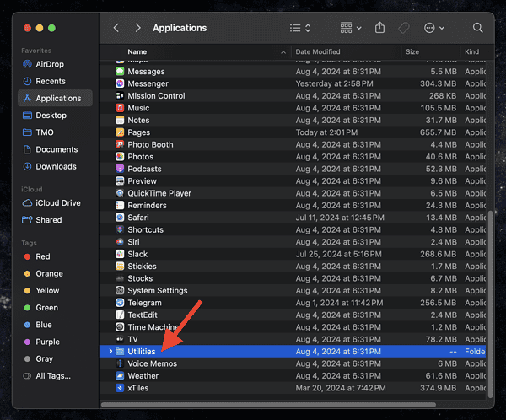Viewport: 506px width, 420px height.
Task: Select the Safari app icon
Action: (120, 218)
